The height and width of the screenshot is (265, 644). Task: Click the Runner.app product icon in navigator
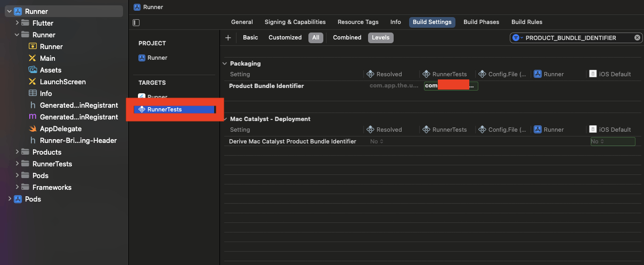(32, 46)
